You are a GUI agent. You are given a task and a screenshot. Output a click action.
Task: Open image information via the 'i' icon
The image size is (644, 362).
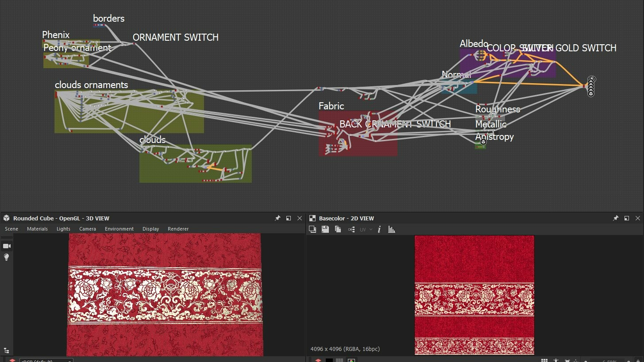coord(379,229)
